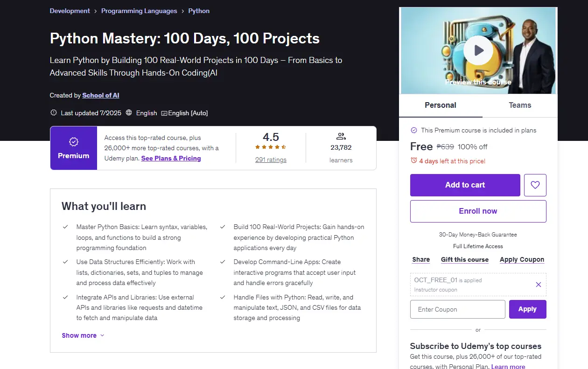
Task: Click the closed captions icon beside English [Auto]
Action: click(x=164, y=113)
